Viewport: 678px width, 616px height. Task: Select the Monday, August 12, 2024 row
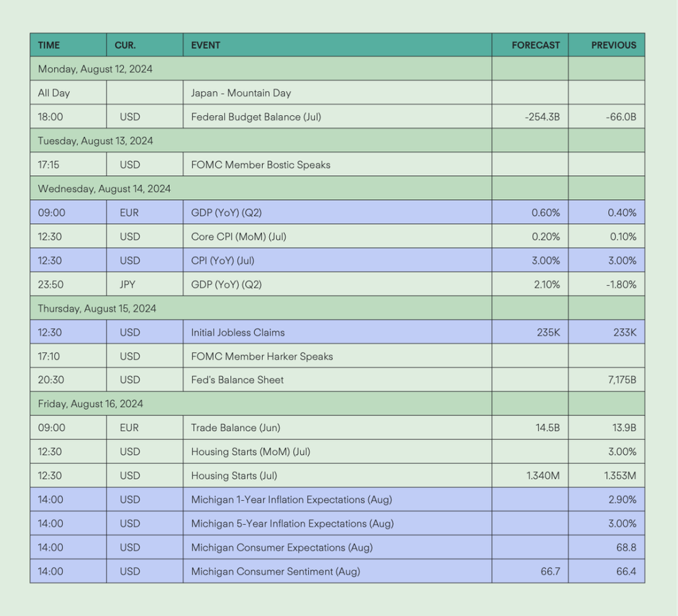pyautogui.click(x=337, y=68)
